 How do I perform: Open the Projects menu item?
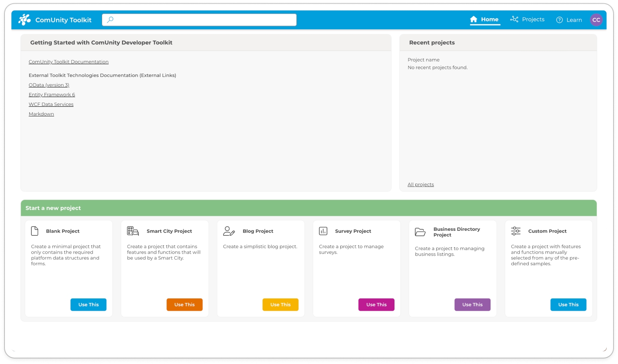(x=527, y=20)
